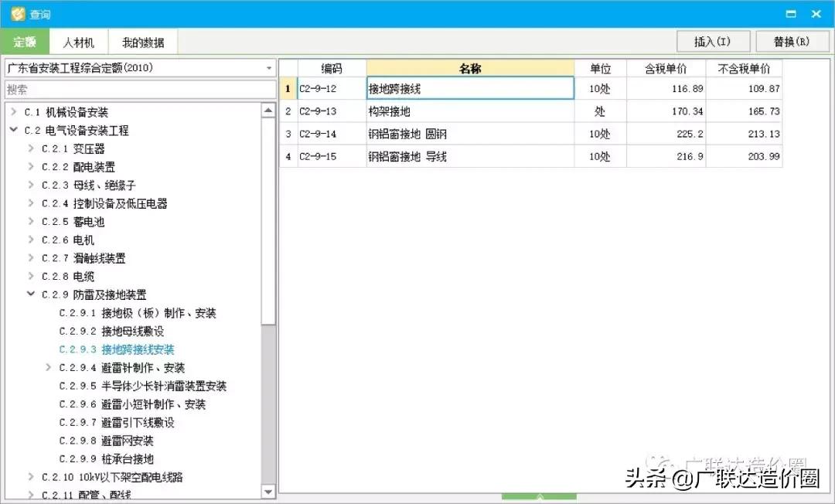Click the 插入(I) button

[713, 42]
